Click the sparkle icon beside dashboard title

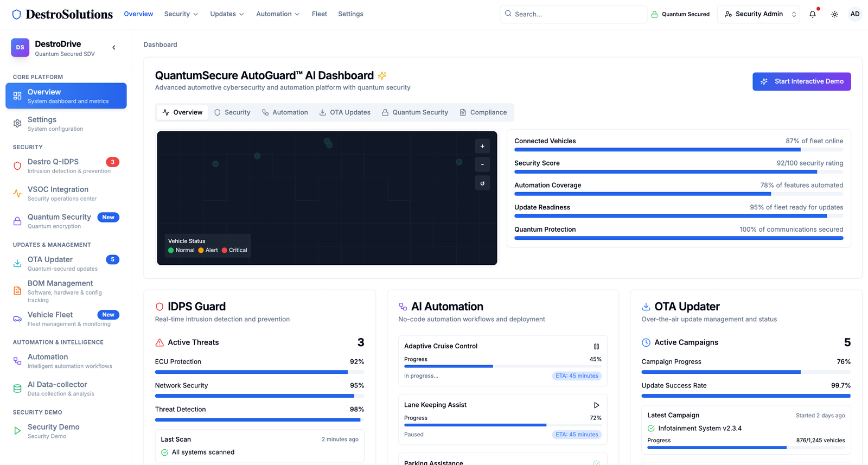(x=382, y=75)
